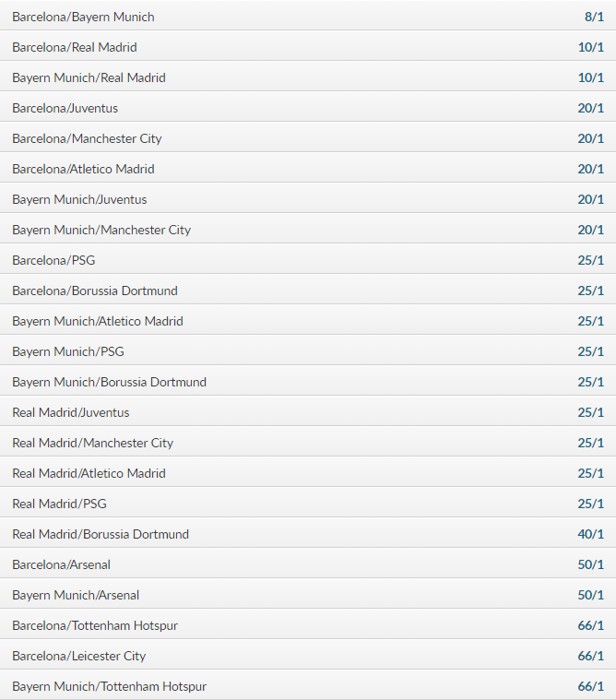Choose Bayern Munich/Real Madrid 10/1 odds

[x=590, y=77]
